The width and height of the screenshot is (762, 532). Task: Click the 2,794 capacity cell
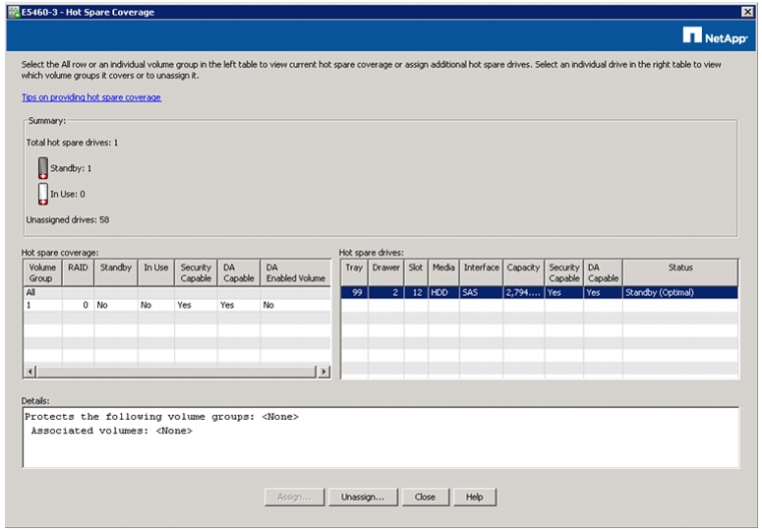[523, 292]
